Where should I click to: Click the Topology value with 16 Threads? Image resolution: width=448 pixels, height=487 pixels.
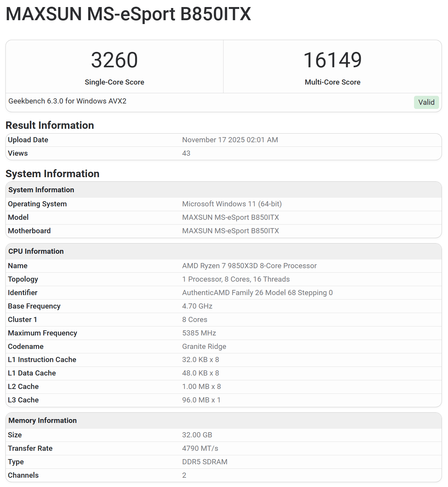pos(236,279)
